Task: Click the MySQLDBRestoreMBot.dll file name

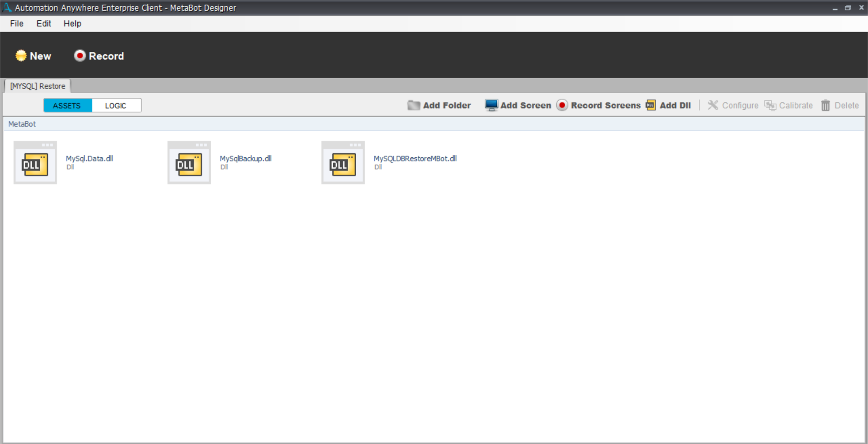Action: (415, 159)
